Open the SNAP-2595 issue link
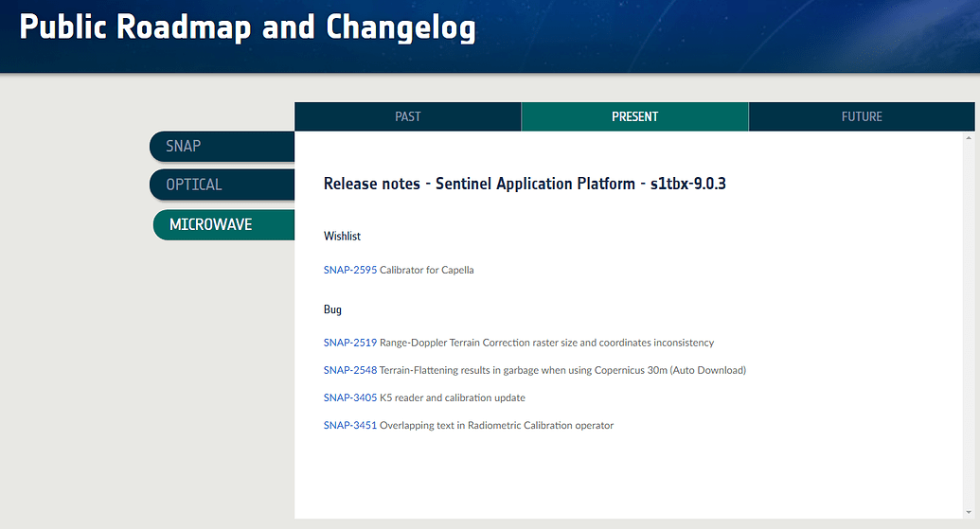The height and width of the screenshot is (529, 980). [349, 270]
